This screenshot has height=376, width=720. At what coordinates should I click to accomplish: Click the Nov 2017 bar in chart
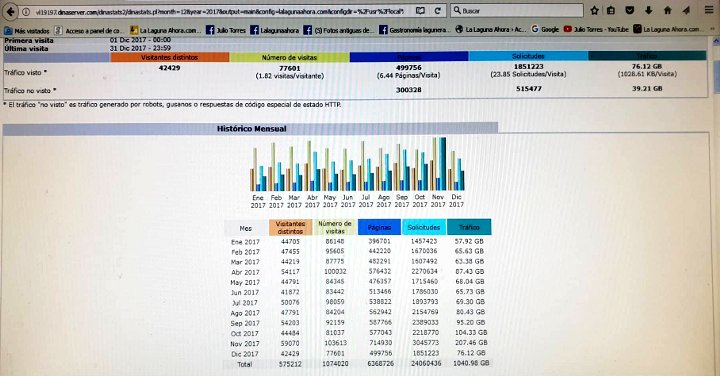(438, 164)
